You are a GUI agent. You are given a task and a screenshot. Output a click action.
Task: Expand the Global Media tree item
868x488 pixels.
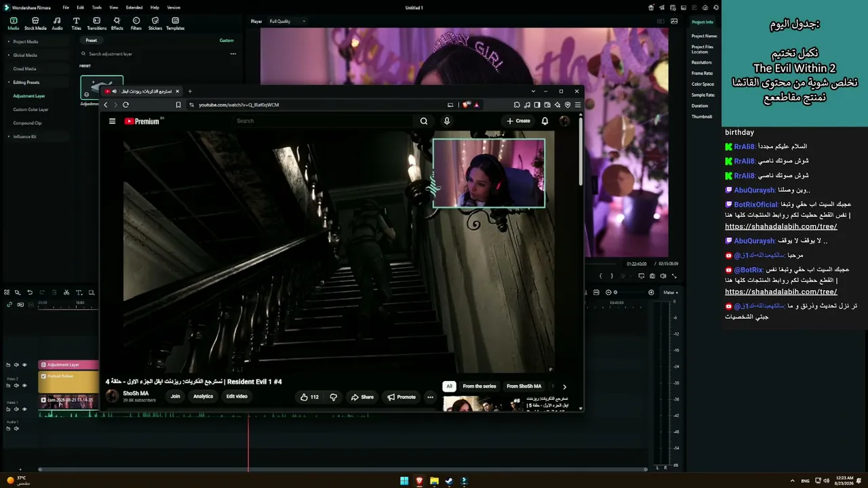[x=9, y=56]
